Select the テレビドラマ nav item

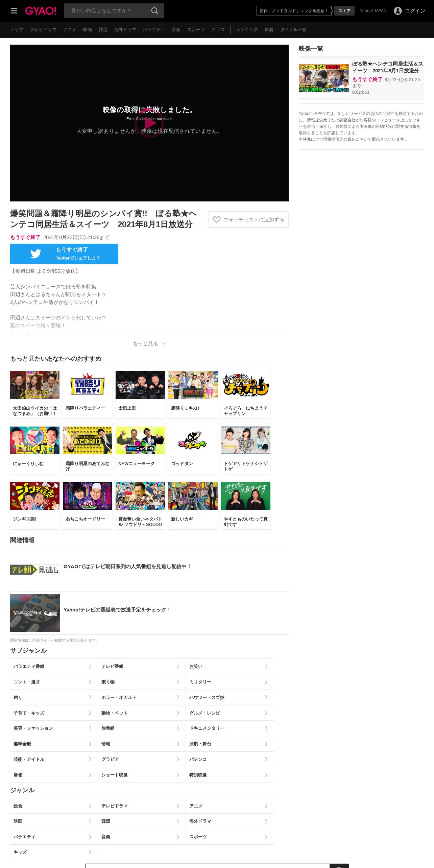(x=43, y=30)
